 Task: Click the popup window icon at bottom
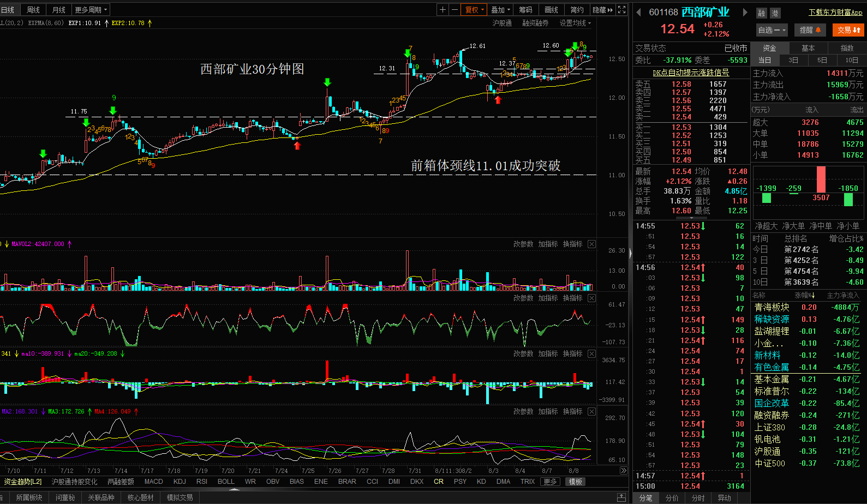click(621, 497)
